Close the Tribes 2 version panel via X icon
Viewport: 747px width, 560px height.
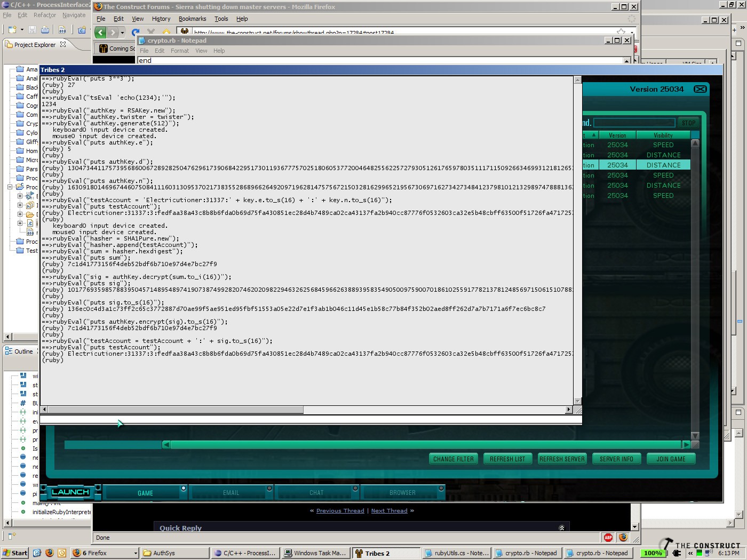[700, 89]
